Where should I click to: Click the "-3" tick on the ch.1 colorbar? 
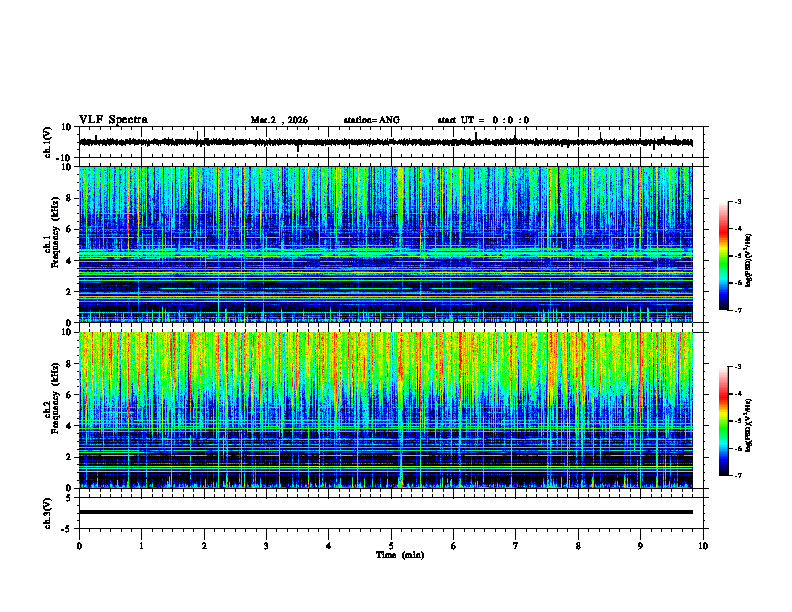(x=737, y=201)
